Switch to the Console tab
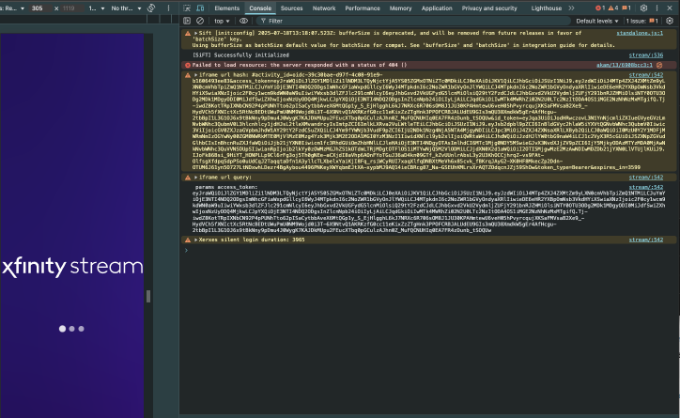This screenshot has width=680, height=418. click(260, 8)
